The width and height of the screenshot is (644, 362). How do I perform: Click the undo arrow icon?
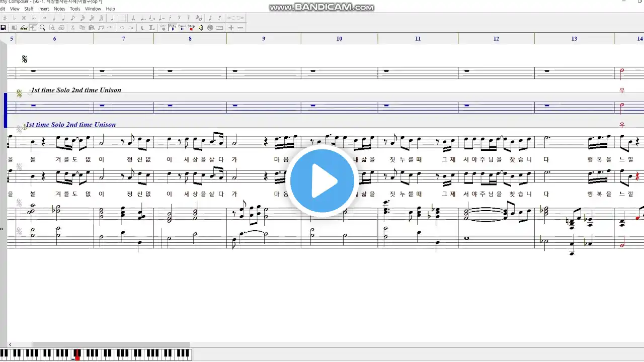(122, 28)
